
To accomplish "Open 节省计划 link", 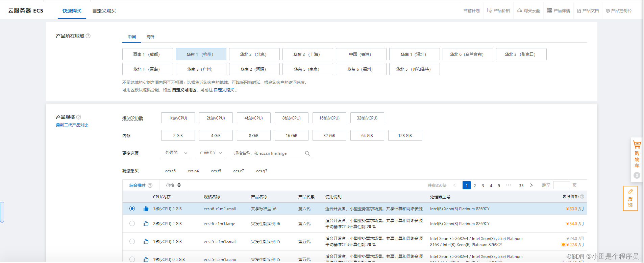I will pos(472,10).
